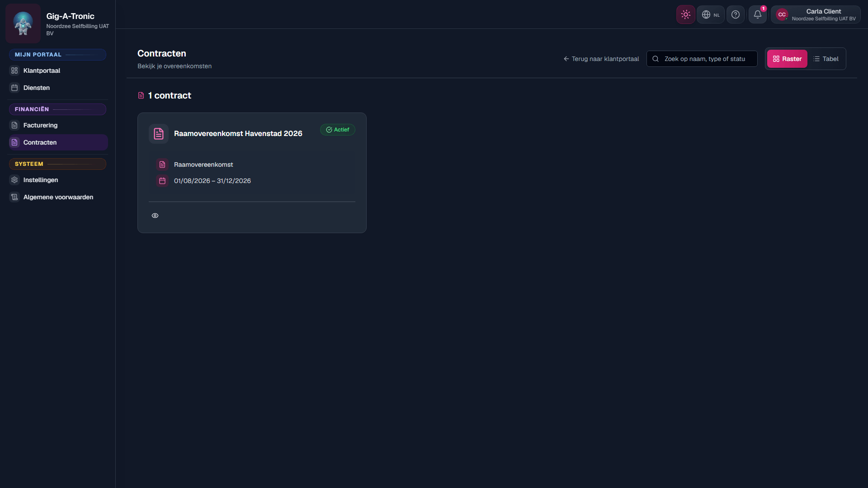
Task: Click the contract card document icon
Action: click(159, 134)
